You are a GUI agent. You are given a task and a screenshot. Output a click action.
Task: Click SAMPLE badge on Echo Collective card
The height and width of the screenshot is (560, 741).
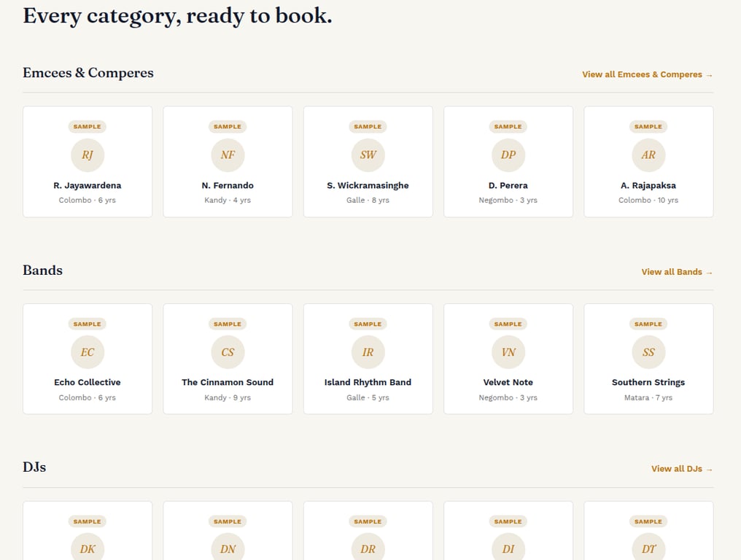pyautogui.click(x=88, y=324)
